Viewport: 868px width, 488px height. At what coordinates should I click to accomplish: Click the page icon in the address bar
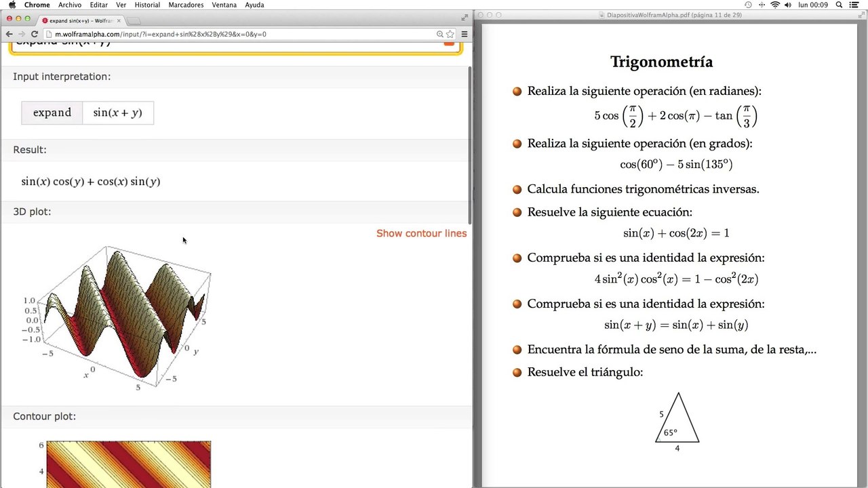coord(50,34)
